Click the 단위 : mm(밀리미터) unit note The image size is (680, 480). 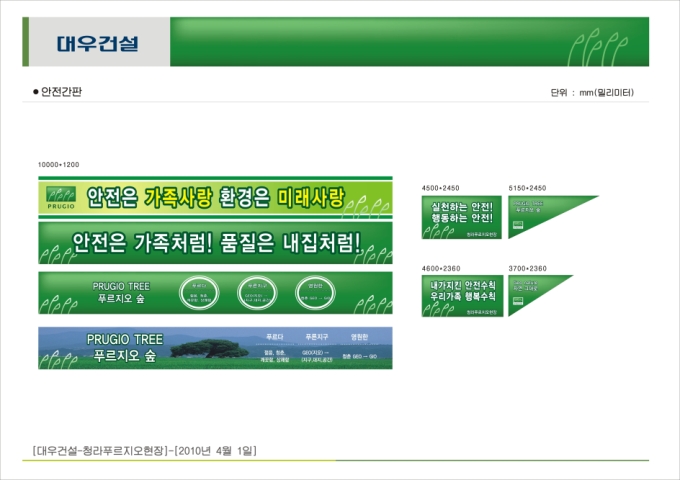pyautogui.click(x=591, y=93)
